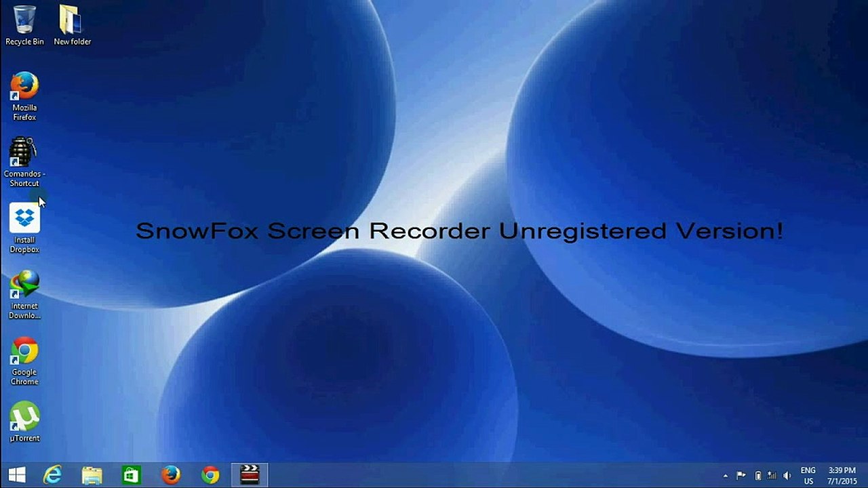Select the Install Dropbox desktop icon
The height and width of the screenshot is (488, 868).
coord(24,228)
